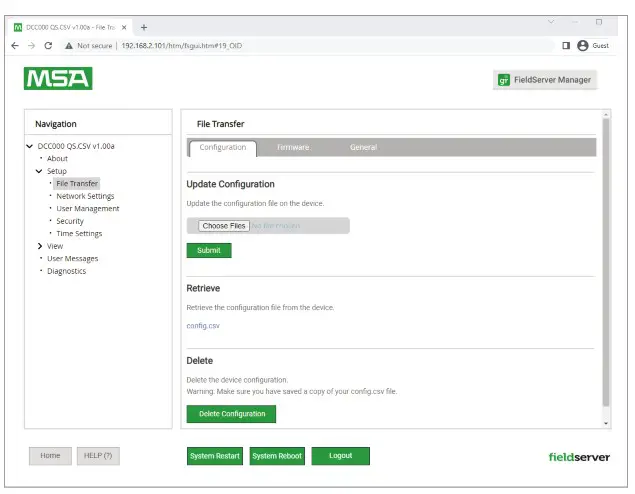Click the MSA logo
635x494 pixels.
pos(58,79)
